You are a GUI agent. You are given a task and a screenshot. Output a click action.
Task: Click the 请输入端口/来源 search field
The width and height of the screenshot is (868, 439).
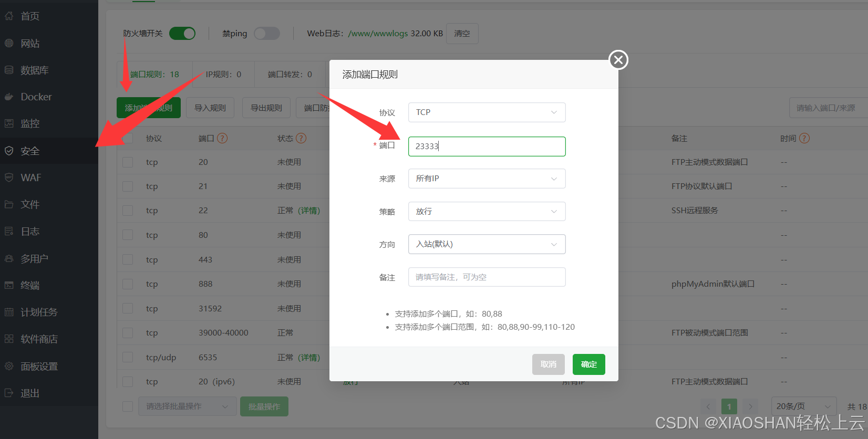pyautogui.click(x=828, y=108)
